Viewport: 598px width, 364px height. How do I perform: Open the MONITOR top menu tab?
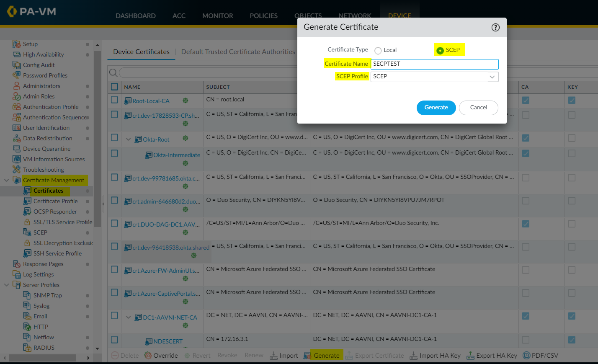(x=217, y=15)
